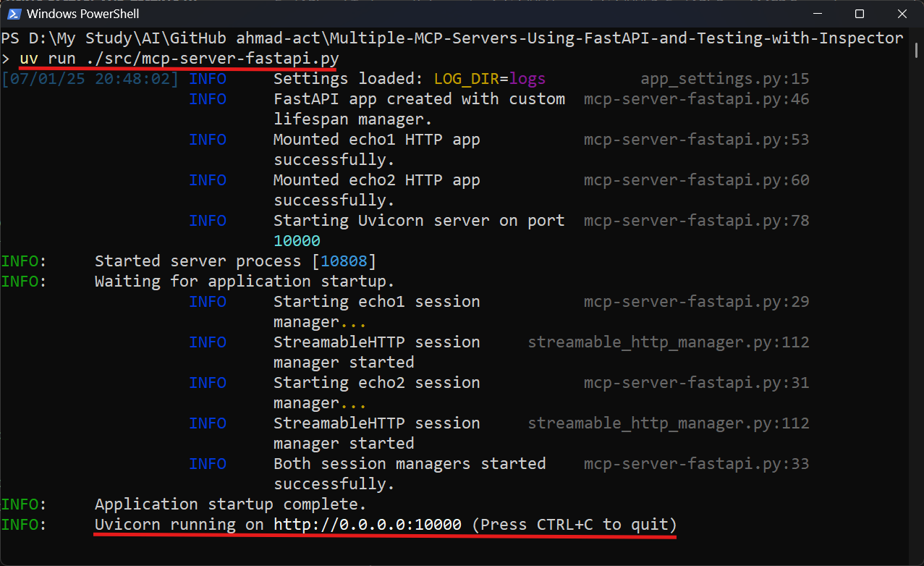
Task: Close the Windows PowerShell window
Action: (902, 14)
